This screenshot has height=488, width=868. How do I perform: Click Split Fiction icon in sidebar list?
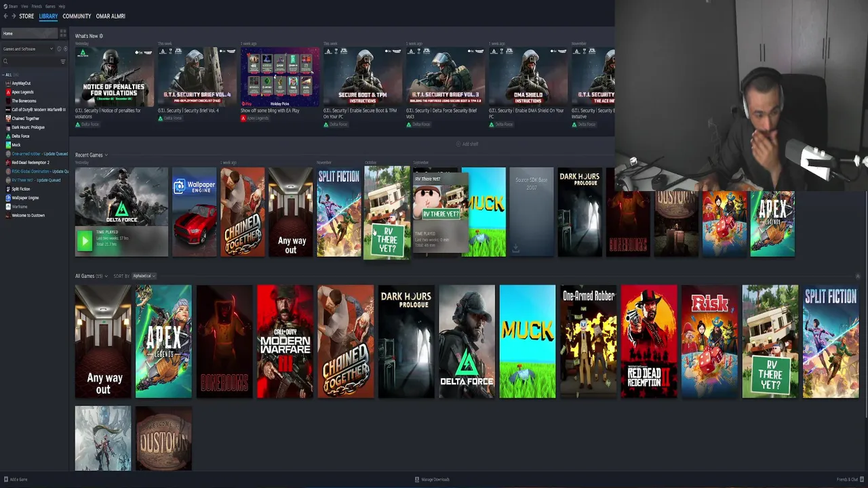[8, 189]
